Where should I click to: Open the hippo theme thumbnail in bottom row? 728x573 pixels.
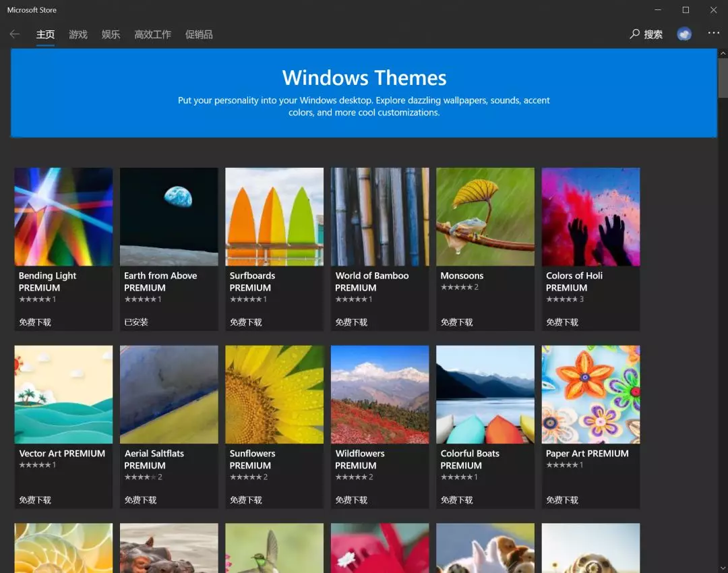pos(169,548)
